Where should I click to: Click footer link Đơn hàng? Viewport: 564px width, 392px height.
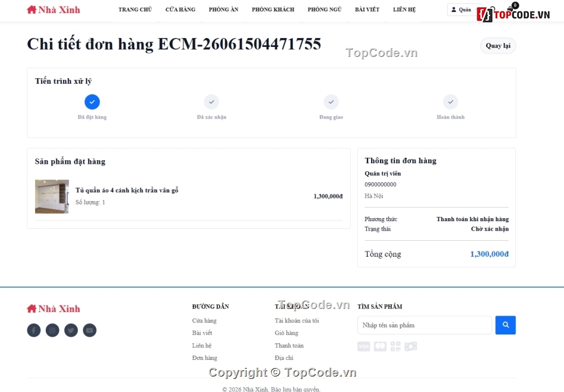[205, 358]
